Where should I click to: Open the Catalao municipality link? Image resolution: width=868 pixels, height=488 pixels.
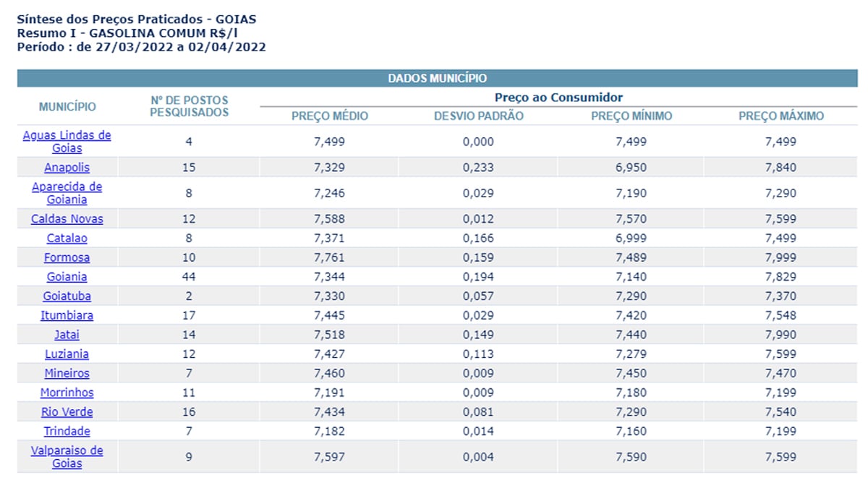[x=67, y=238]
